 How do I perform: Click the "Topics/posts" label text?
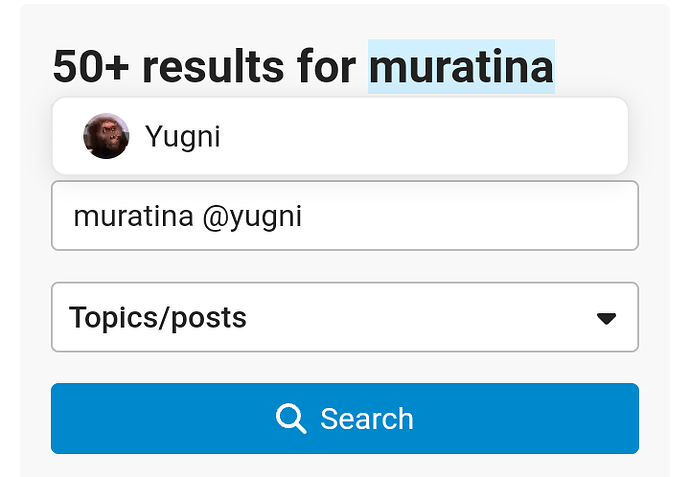pos(158,318)
